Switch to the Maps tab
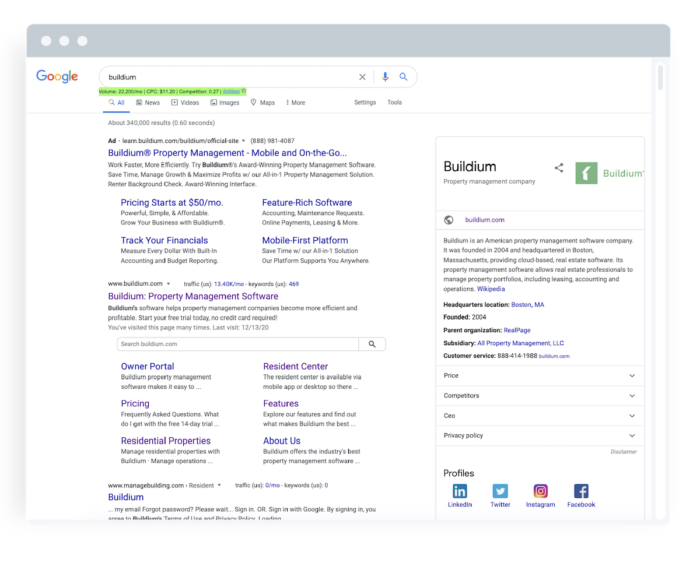This screenshot has height=566, width=700. point(262,103)
